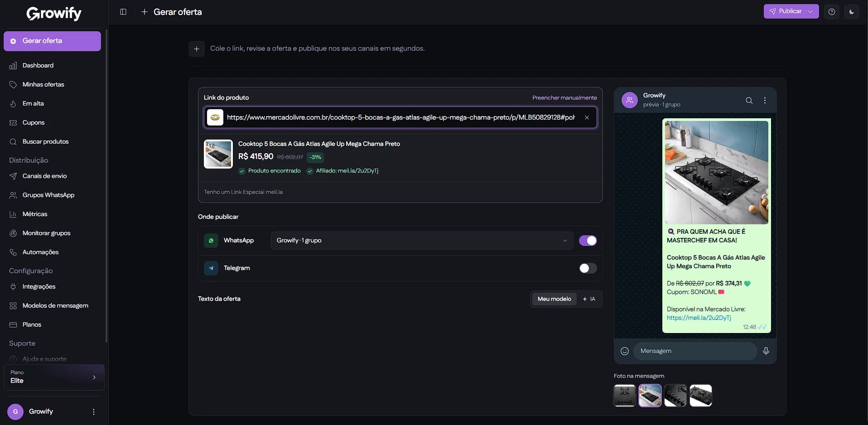Click the emoji icon in message bar
This screenshot has height=425, width=868.
click(625, 351)
